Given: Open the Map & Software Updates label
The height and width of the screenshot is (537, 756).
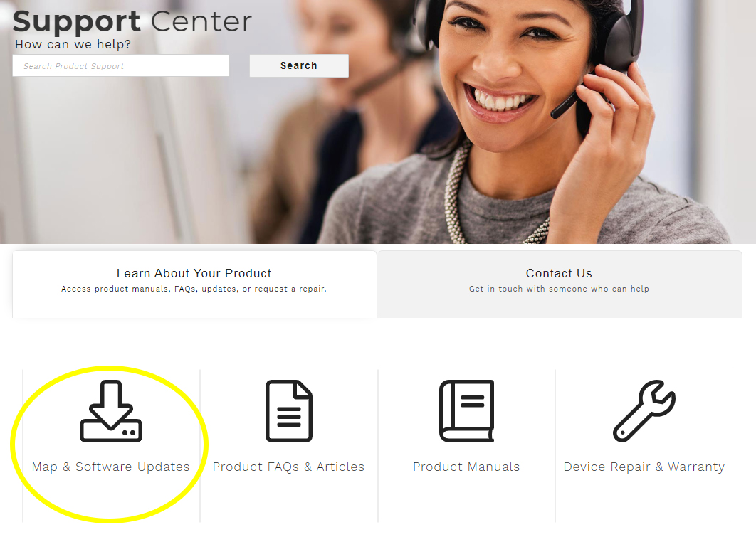Looking at the screenshot, I should pos(111,467).
